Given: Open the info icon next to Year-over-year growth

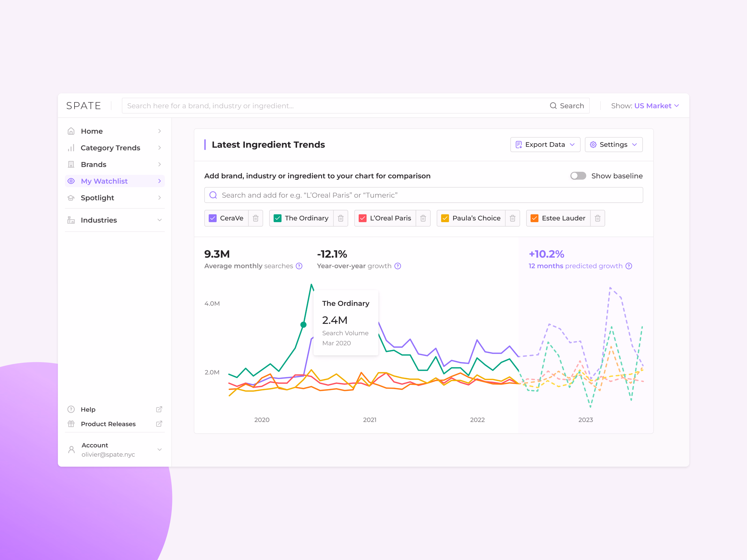Looking at the screenshot, I should [398, 266].
